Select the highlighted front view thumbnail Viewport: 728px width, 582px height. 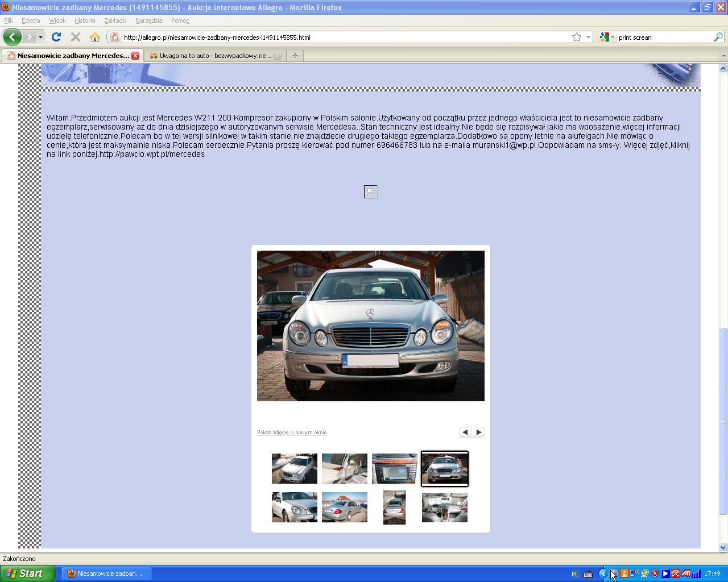pyautogui.click(x=445, y=469)
